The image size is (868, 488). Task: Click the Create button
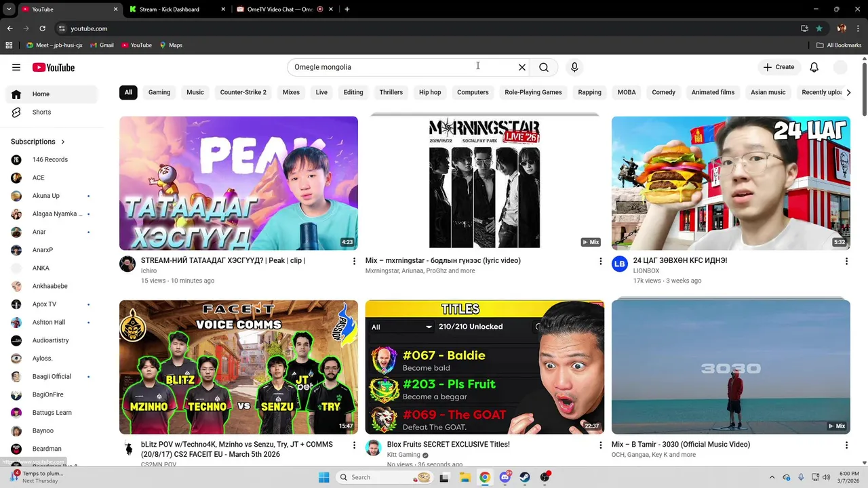click(x=778, y=67)
